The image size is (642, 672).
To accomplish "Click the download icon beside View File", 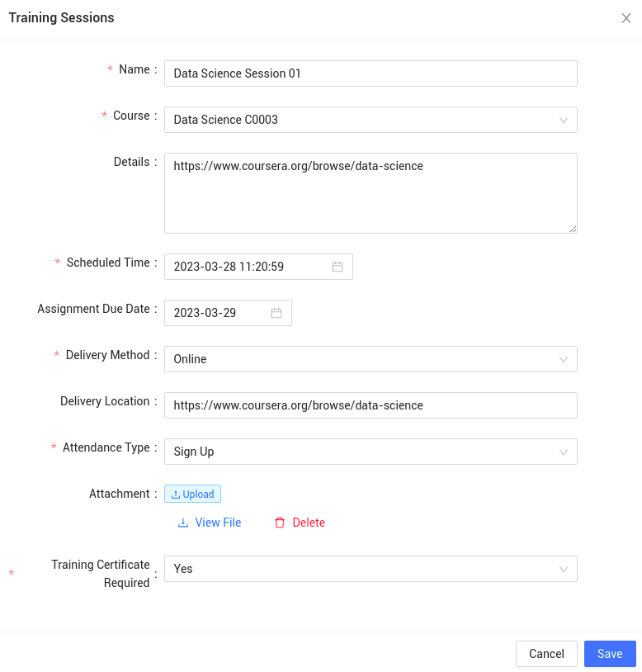I will pos(183,523).
